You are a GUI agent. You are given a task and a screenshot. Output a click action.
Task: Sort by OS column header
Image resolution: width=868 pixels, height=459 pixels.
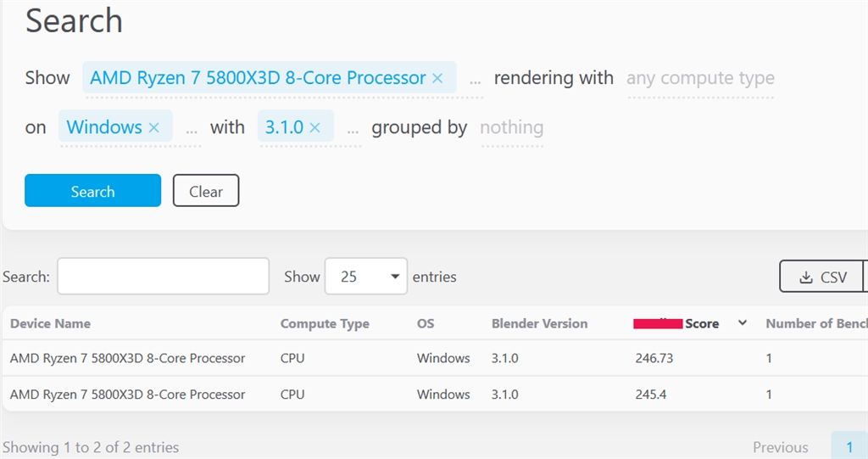click(426, 323)
